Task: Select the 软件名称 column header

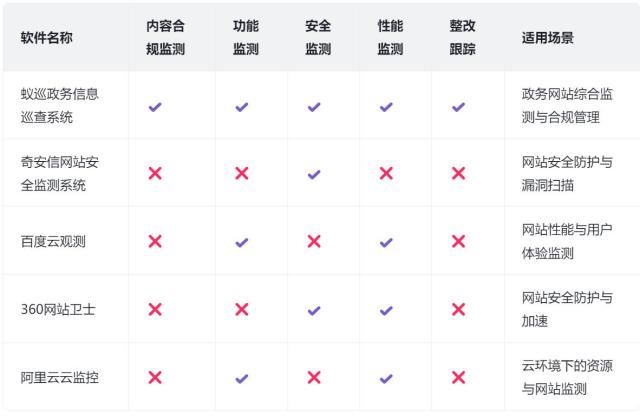Action: (x=46, y=38)
